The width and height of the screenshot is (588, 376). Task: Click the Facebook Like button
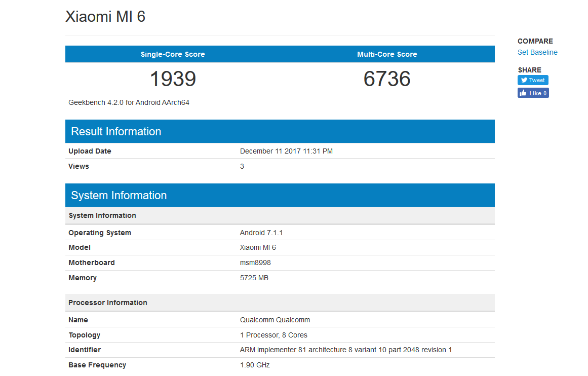point(533,93)
